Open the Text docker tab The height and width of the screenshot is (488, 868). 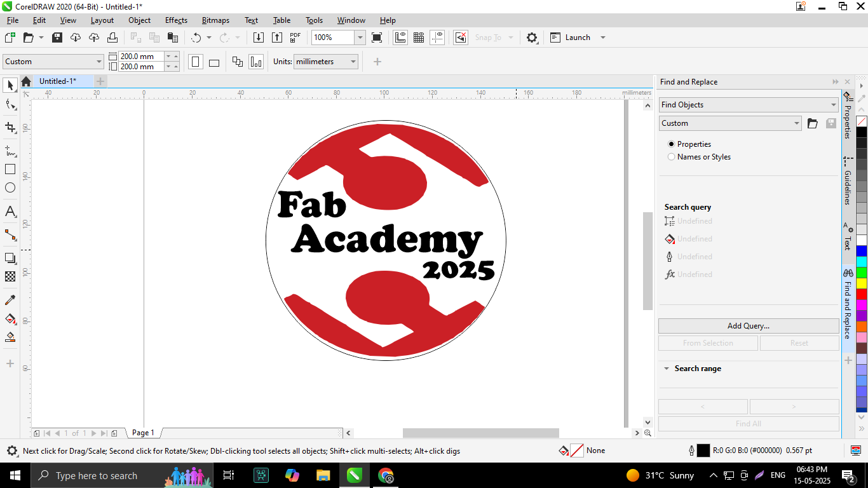[x=848, y=236]
